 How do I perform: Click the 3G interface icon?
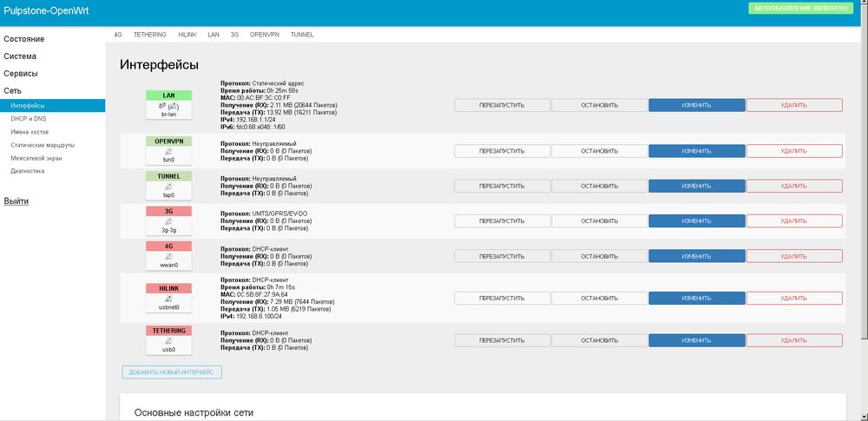[x=168, y=221]
